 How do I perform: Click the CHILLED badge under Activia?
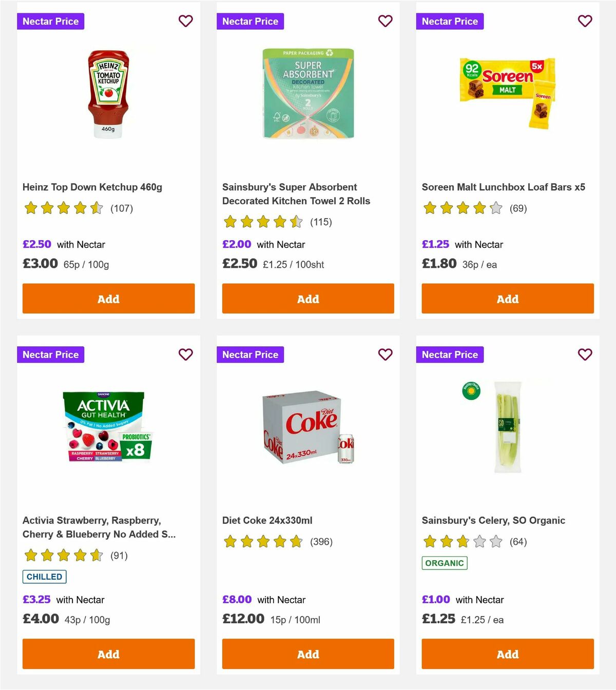click(x=44, y=577)
